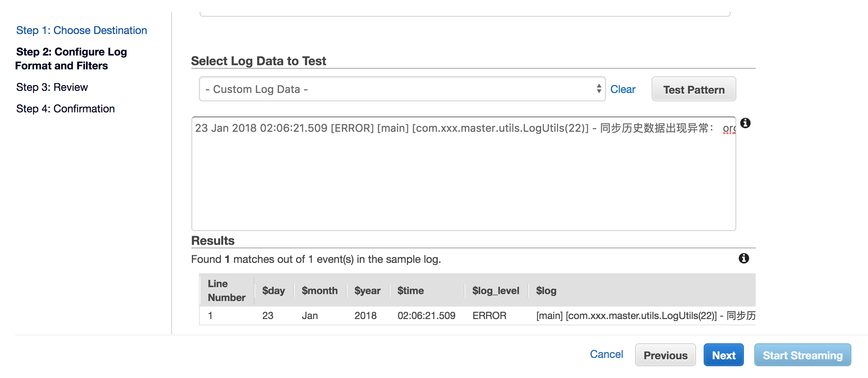Click the Clear link
The width and height of the screenshot is (868, 378).
coord(623,89)
